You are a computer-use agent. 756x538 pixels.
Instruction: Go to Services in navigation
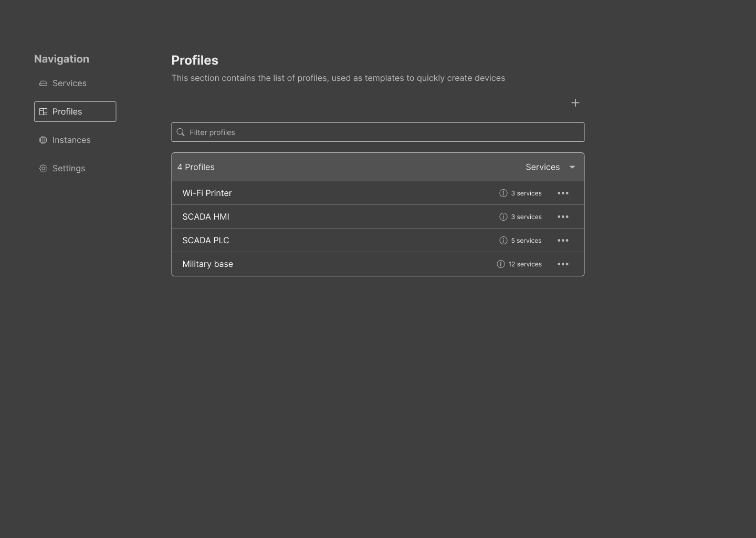(69, 84)
